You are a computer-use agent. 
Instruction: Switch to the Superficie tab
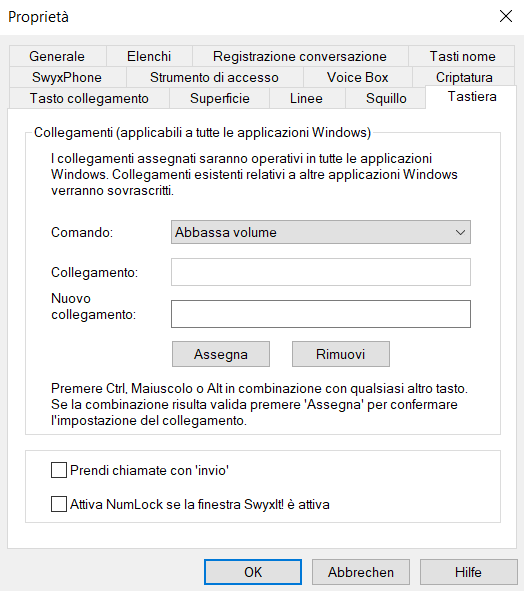(x=220, y=98)
